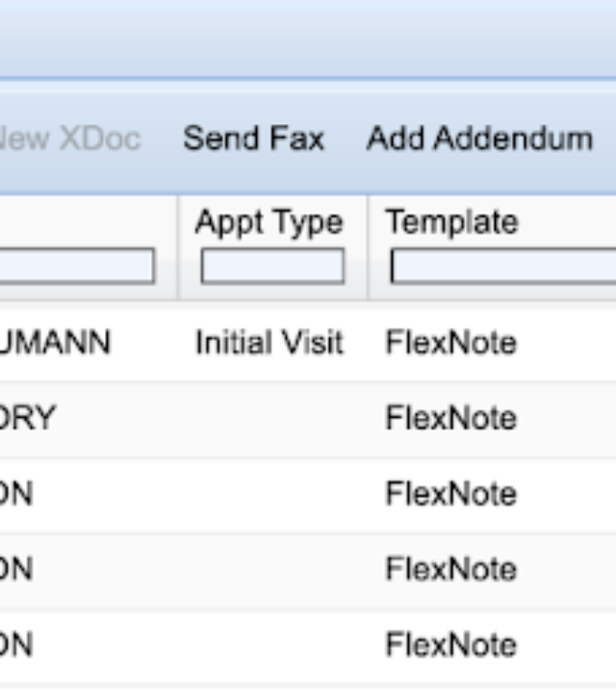
Task: Select the name cell ending in ORY
Action: (29, 419)
